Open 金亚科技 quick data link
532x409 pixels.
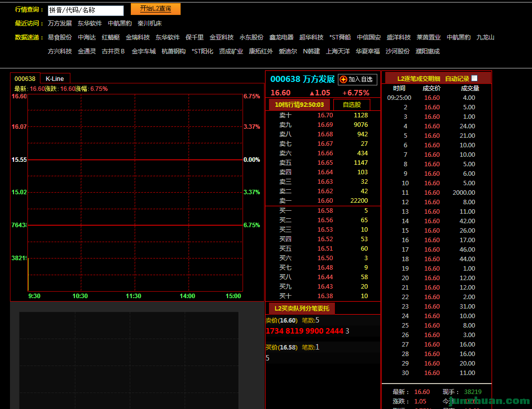pyautogui.click(x=222, y=37)
